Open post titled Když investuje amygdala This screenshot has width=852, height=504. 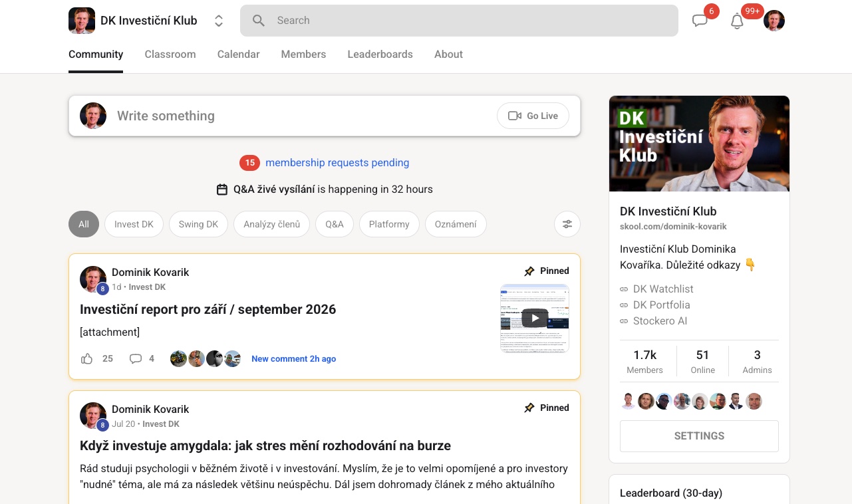265,446
